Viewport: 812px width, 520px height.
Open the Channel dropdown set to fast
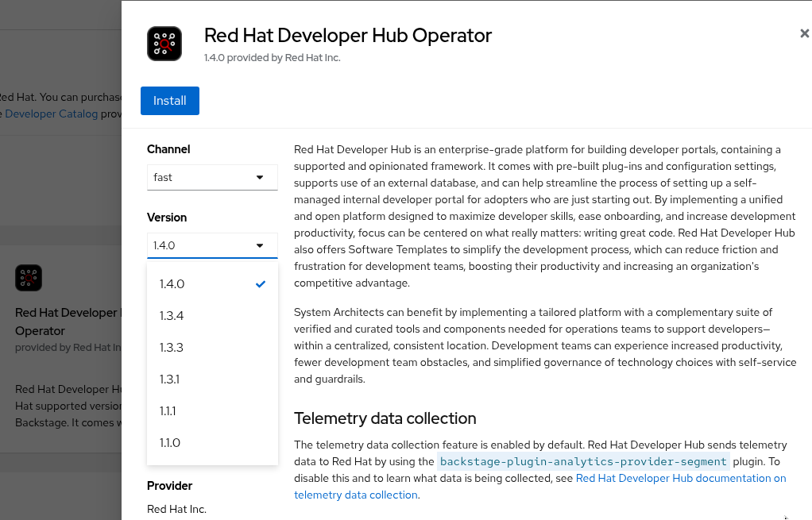(212, 177)
